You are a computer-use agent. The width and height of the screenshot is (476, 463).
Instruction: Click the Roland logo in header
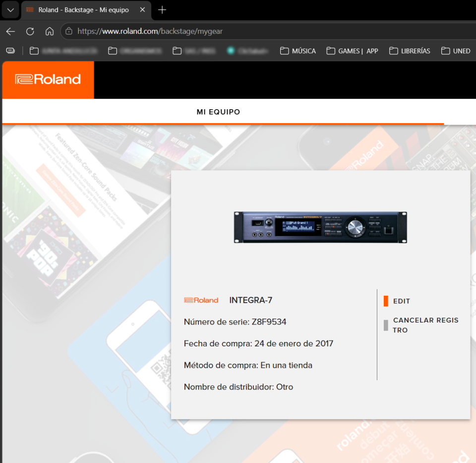48,79
